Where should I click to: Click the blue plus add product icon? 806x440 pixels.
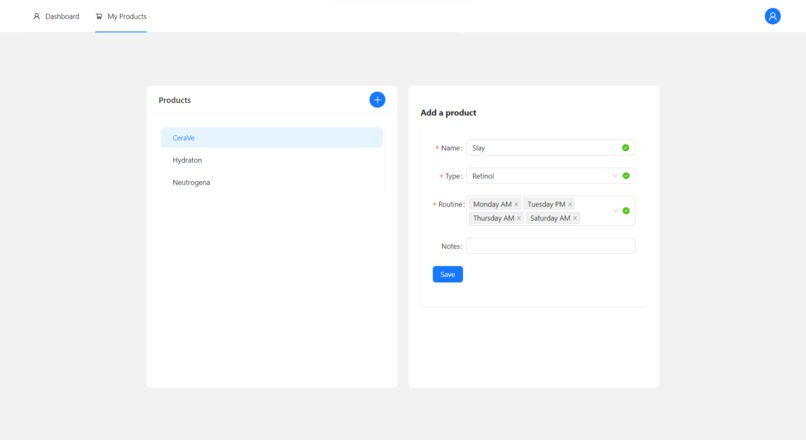377,100
